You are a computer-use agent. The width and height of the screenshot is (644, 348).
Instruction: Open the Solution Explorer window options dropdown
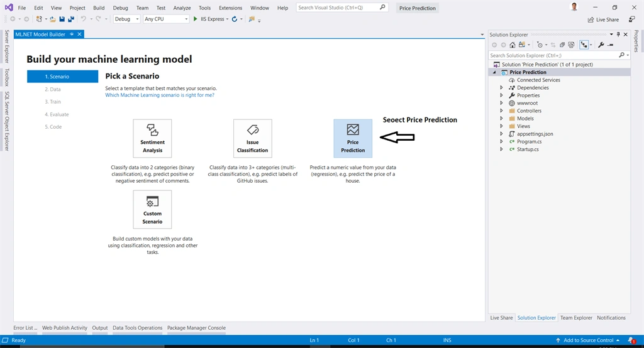[x=611, y=35]
